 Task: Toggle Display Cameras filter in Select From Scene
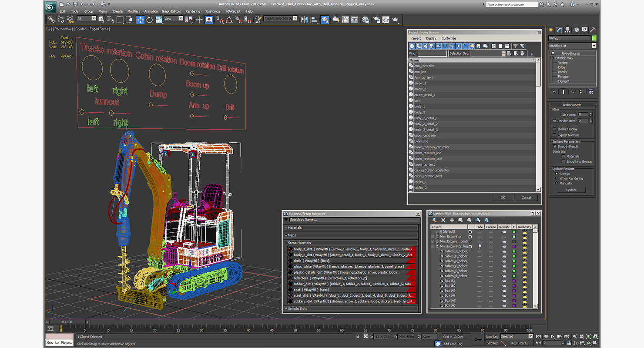click(x=432, y=46)
